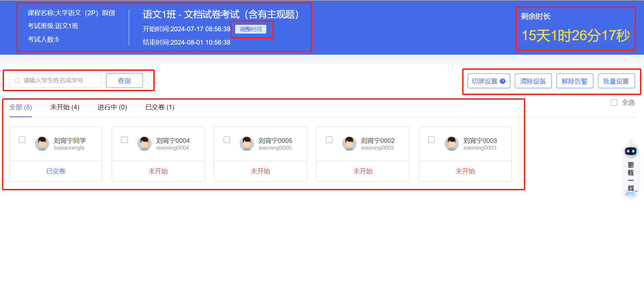Viewport: 644px width, 306px height.
Task: Check the checkbox for 刘宵宁同学
Action: [22, 140]
